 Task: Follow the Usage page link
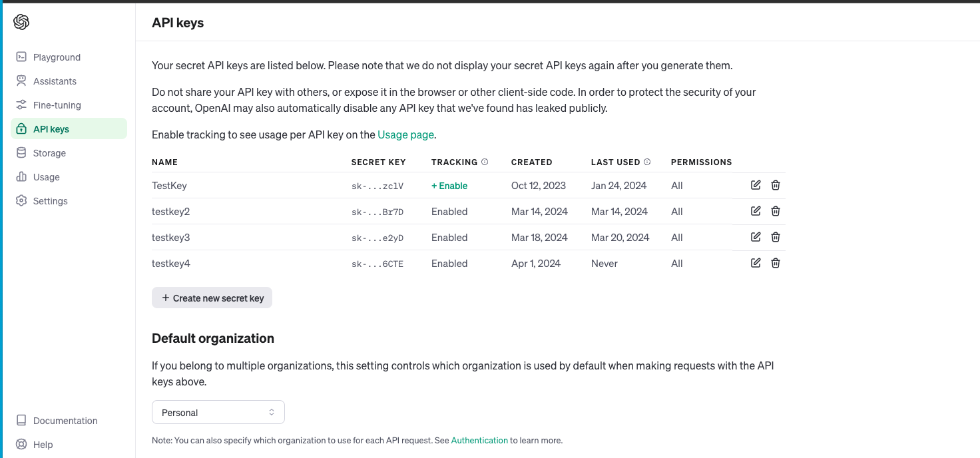click(x=405, y=134)
